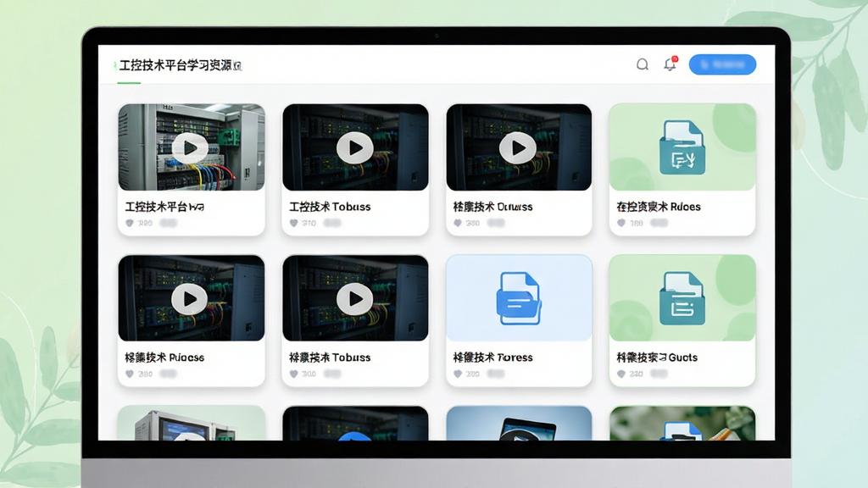Play the second-row Tobuss video
Image resolution: width=868 pixels, height=488 pixels.
click(x=355, y=299)
